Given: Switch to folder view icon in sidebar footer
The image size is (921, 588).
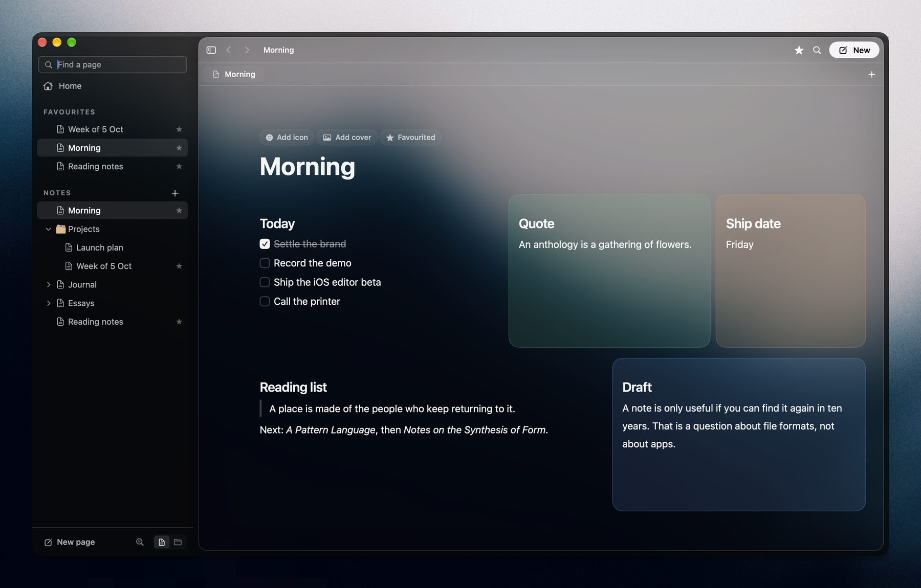Looking at the screenshot, I should (178, 542).
